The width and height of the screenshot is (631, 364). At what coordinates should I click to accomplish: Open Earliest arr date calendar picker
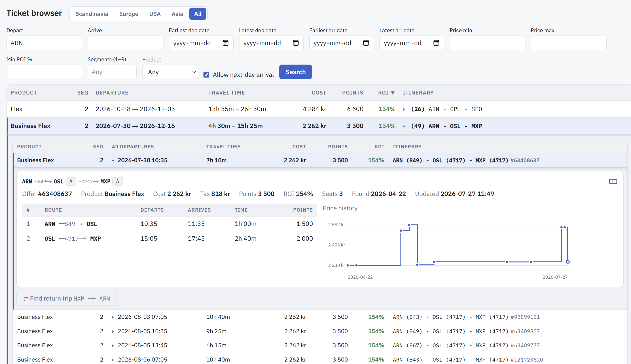pos(366,43)
